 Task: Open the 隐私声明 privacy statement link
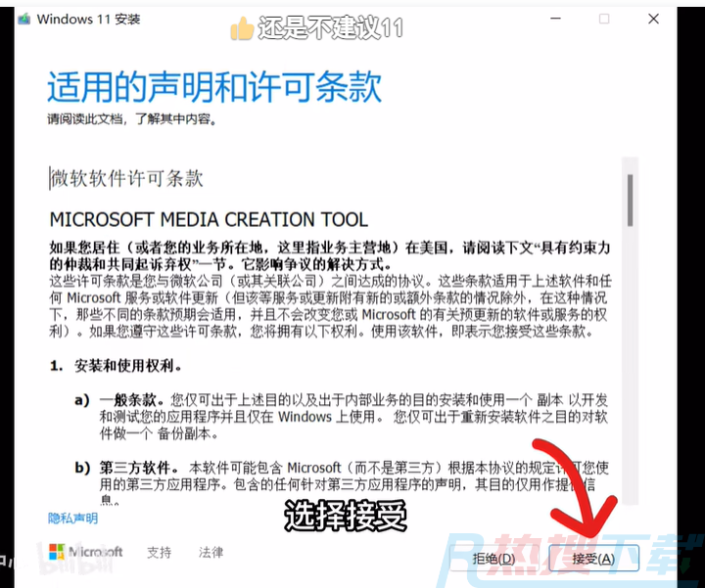pyautogui.click(x=72, y=519)
